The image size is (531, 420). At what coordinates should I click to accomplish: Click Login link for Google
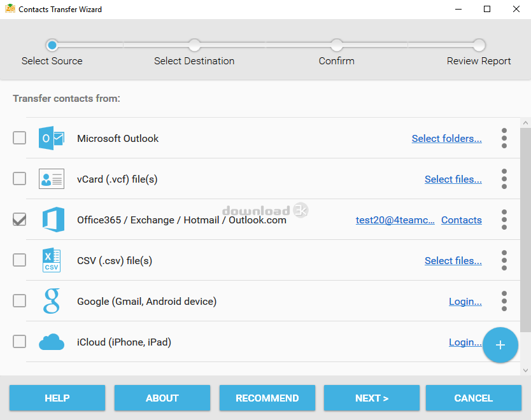[465, 301]
